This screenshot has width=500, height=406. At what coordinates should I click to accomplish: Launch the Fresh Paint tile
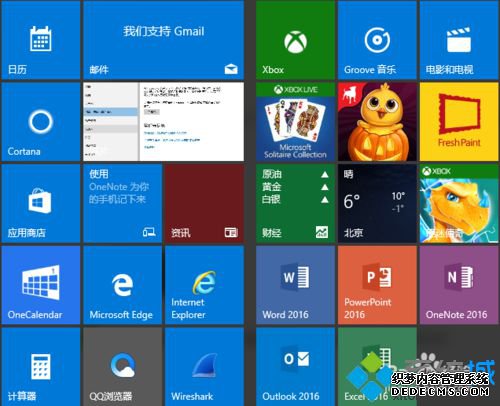[459, 122]
